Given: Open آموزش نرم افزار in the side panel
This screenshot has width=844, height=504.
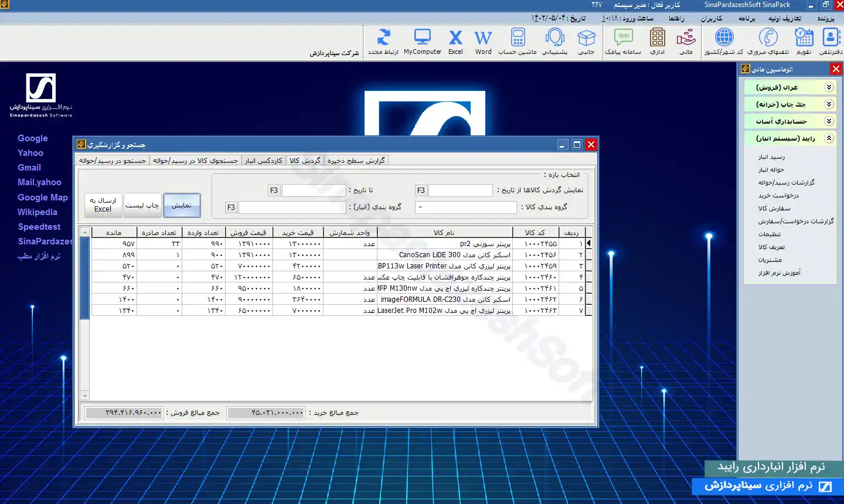Looking at the screenshot, I should click(x=780, y=273).
